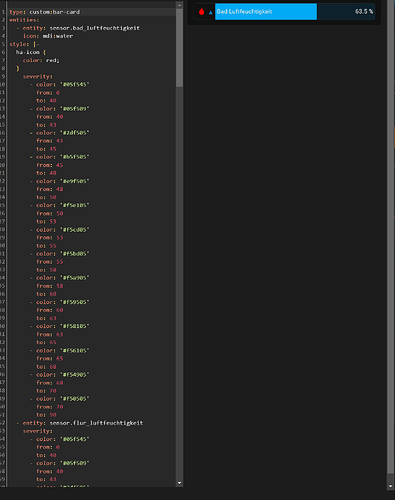Click the 'from: 48' line

click(50, 189)
